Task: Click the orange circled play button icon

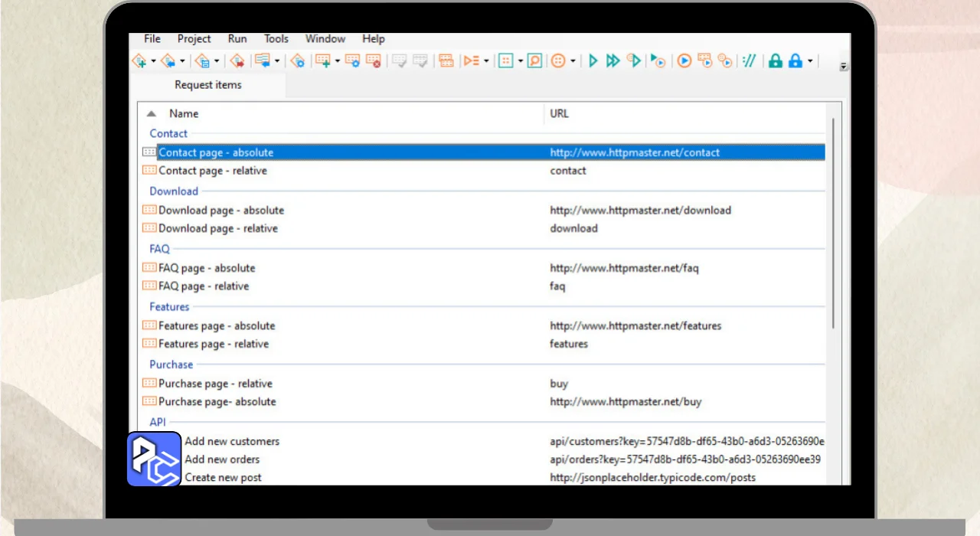Action: tap(684, 61)
